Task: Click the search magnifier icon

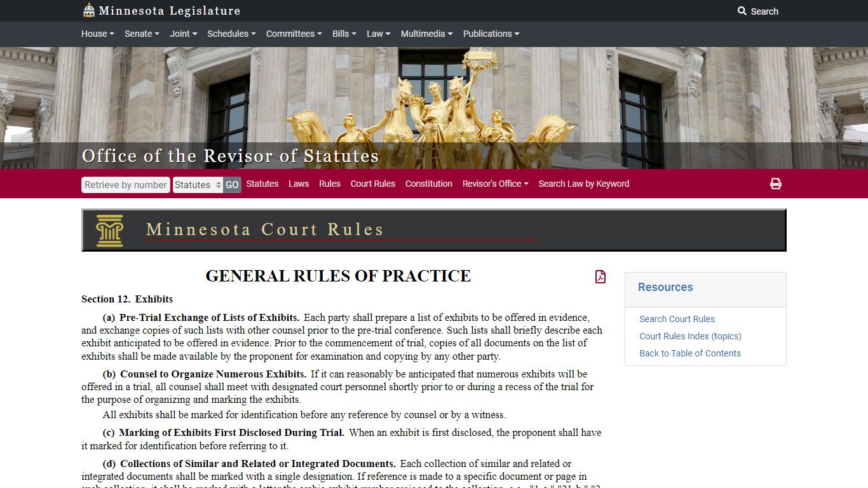Action: [742, 11]
